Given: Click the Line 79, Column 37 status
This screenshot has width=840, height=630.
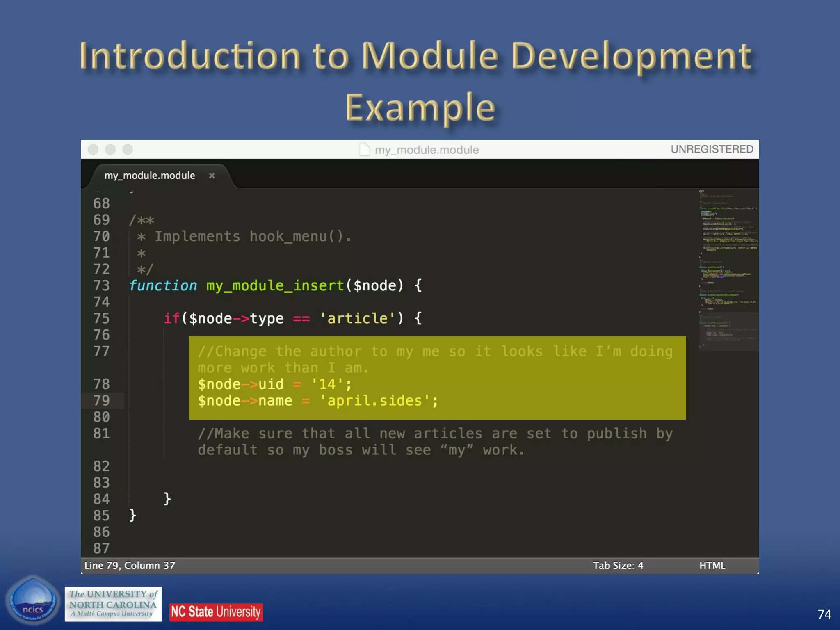Looking at the screenshot, I should (x=130, y=566).
